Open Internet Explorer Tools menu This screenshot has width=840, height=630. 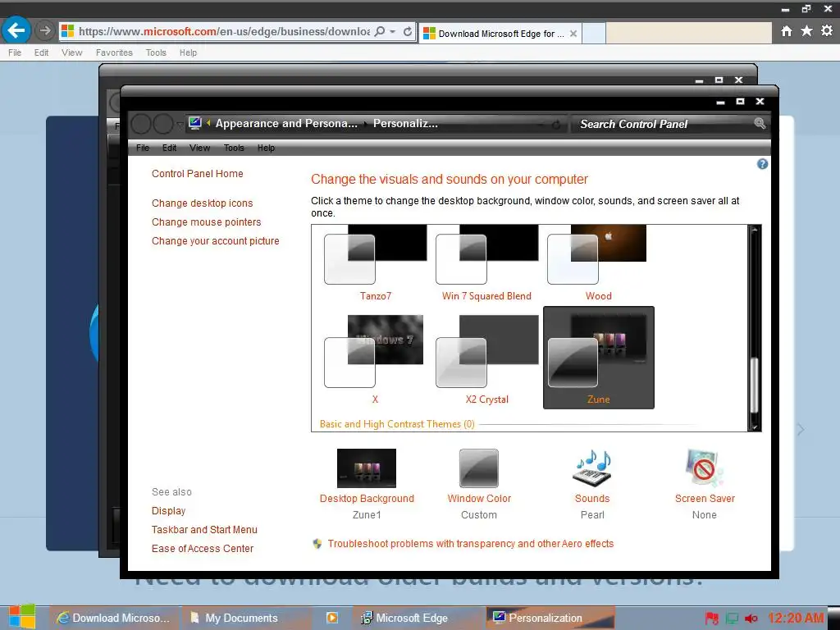click(x=156, y=52)
